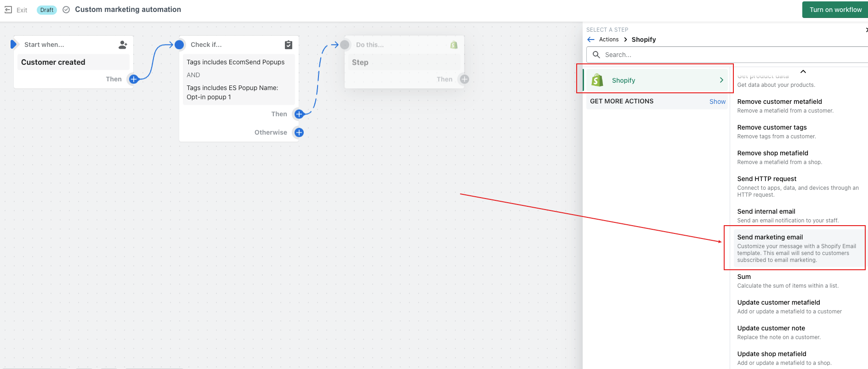Choose the Remove shop metafield action
868x369 pixels.
pyautogui.click(x=799, y=157)
